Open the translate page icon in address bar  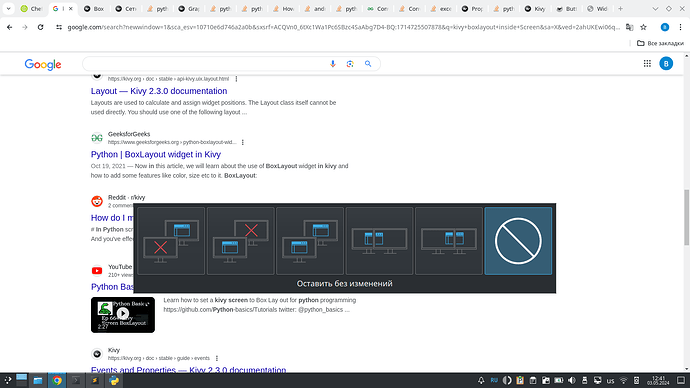point(630,27)
